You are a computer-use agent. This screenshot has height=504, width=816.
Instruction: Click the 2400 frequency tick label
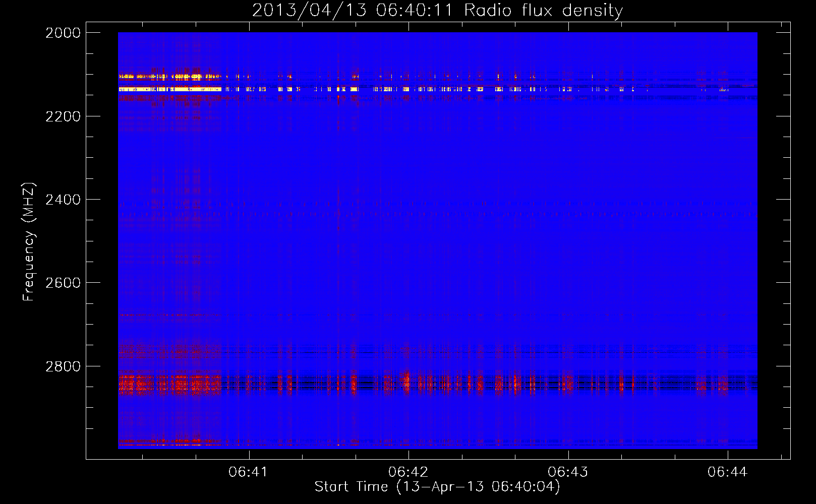[63, 200]
